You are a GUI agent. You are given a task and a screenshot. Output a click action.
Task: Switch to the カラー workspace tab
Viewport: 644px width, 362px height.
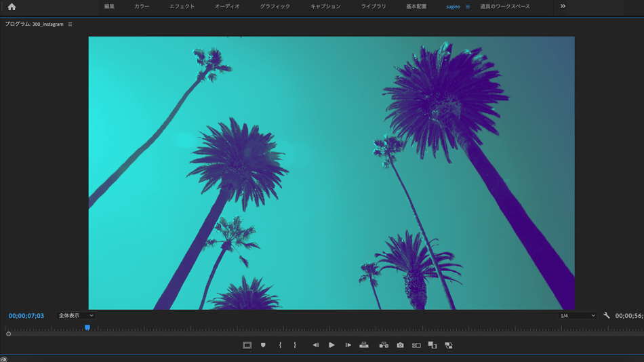click(x=142, y=6)
